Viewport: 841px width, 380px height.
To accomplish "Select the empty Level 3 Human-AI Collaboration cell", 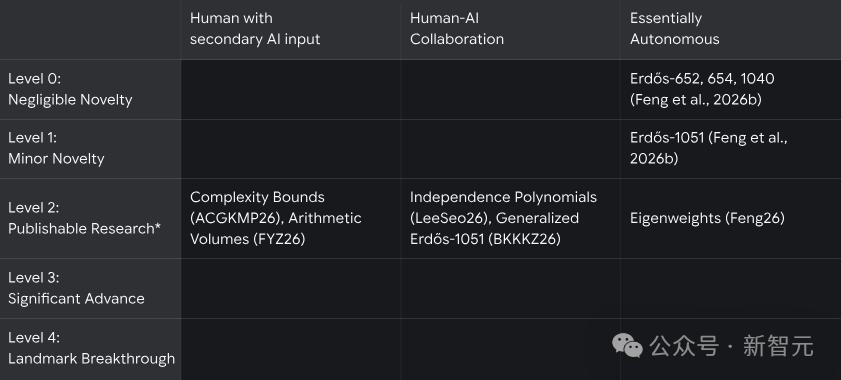I will tap(510, 289).
